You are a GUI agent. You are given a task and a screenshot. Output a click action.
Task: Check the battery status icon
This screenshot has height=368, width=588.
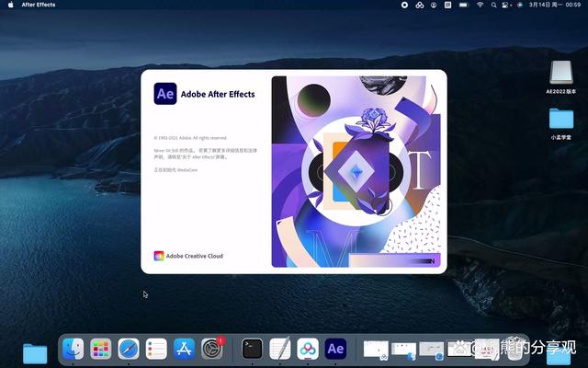[x=463, y=5]
